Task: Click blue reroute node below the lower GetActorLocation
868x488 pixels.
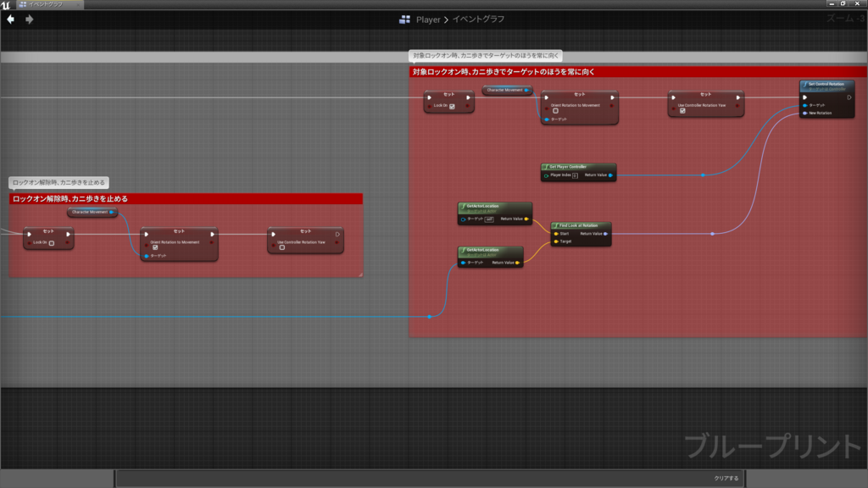Action: point(430,317)
